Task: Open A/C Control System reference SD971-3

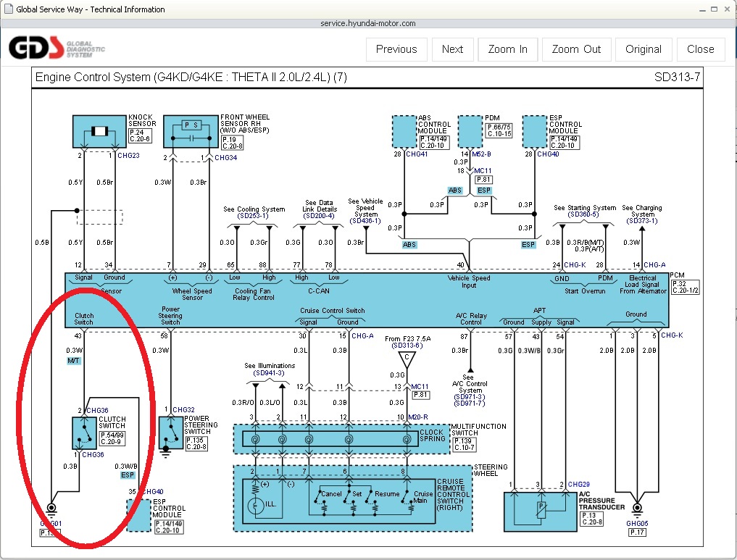Action: [470, 397]
